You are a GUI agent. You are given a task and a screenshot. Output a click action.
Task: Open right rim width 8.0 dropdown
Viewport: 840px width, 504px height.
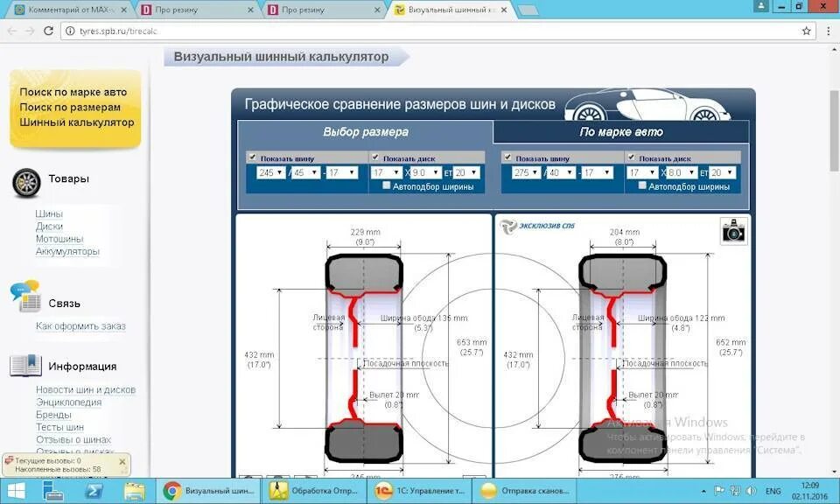[x=682, y=172]
